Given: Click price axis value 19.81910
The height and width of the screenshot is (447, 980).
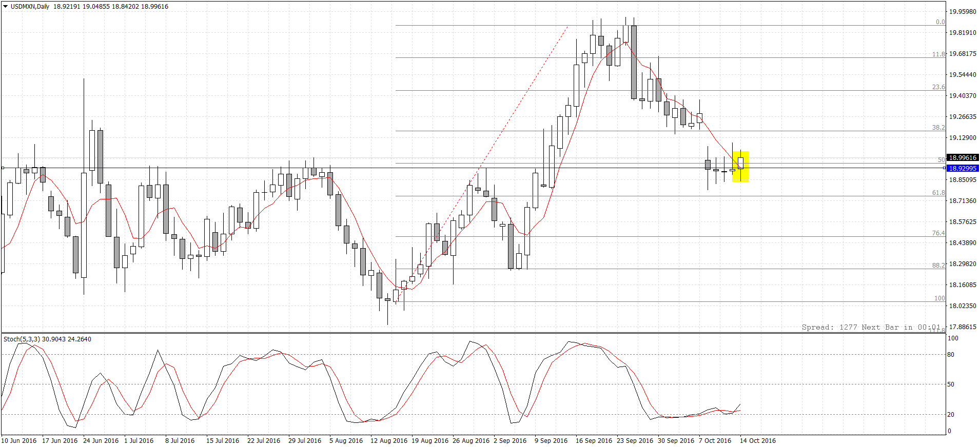Looking at the screenshot, I should click(x=963, y=32).
